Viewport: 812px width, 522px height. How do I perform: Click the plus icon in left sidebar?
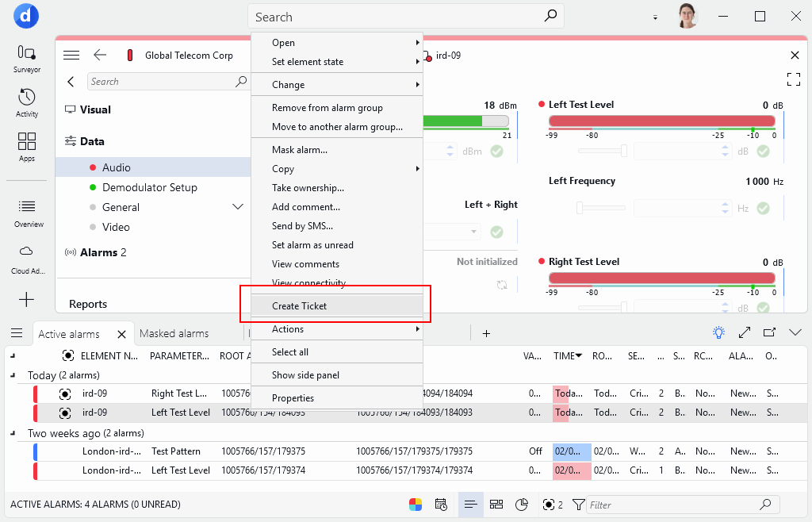click(x=26, y=299)
